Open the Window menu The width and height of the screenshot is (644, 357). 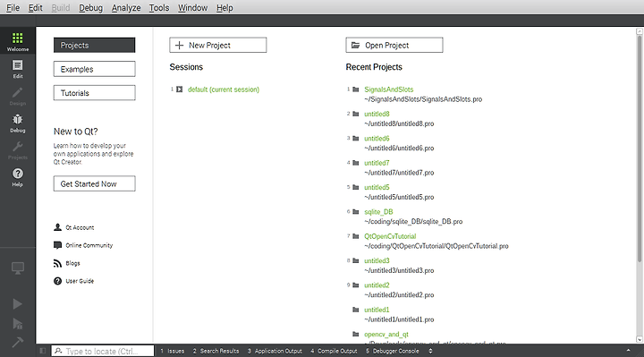192,7
